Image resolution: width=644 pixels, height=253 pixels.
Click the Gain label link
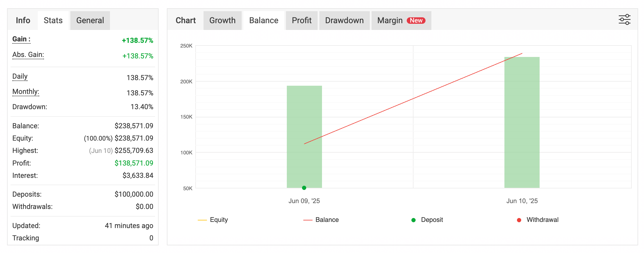[x=21, y=39]
